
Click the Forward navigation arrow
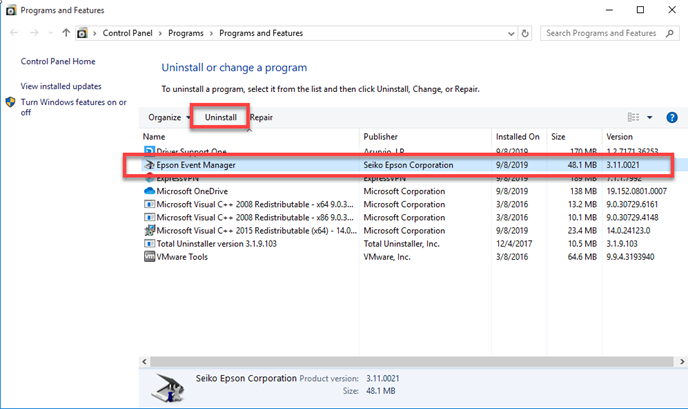click(x=34, y=33)
